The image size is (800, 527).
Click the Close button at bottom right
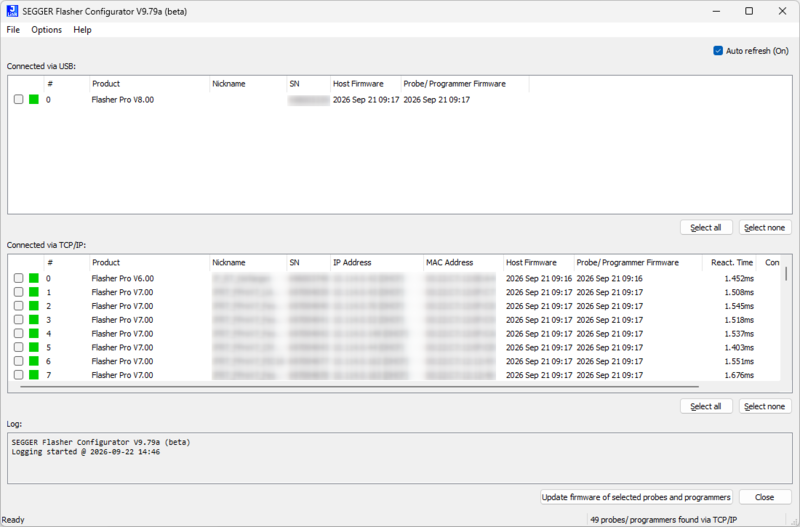[765, 497]
